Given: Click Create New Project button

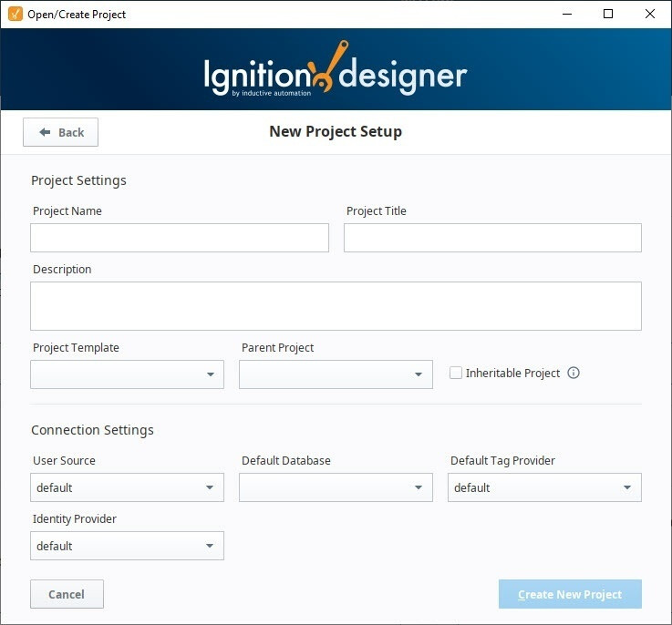Looking at the screenshot, I should click(570, 594).
